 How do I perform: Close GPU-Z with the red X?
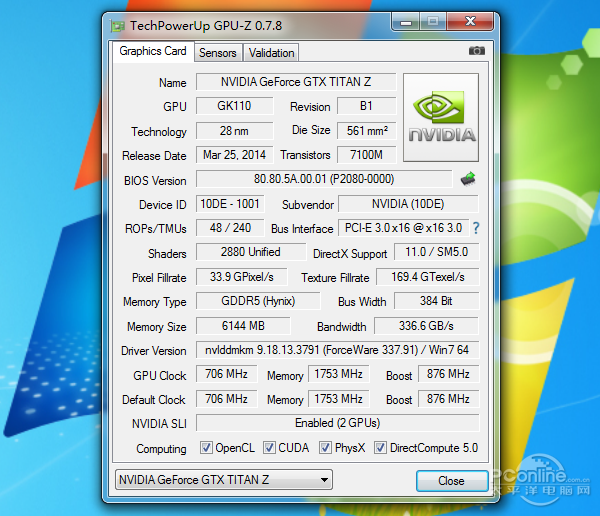pos(470,22)
